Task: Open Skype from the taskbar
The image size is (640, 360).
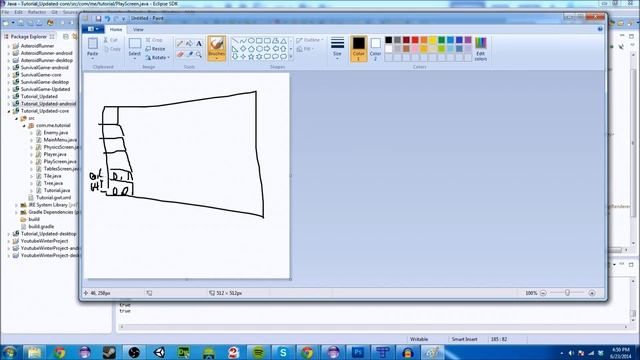Action: click(283, 352)
